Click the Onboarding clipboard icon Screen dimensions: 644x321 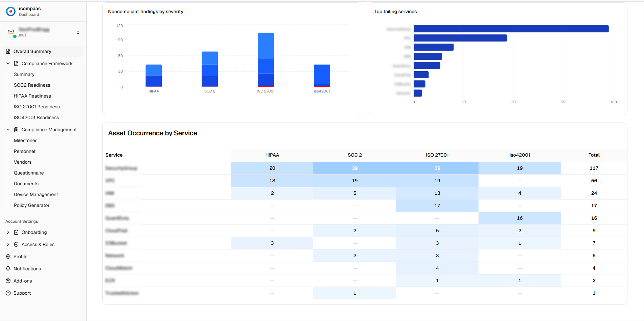[x=16, y=232]
